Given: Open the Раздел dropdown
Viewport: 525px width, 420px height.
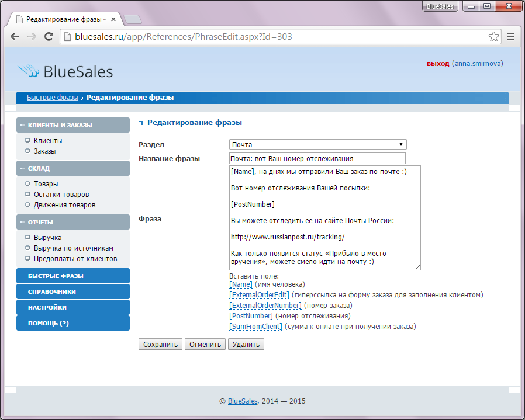Looking at the screenshot, I should 317,144.
